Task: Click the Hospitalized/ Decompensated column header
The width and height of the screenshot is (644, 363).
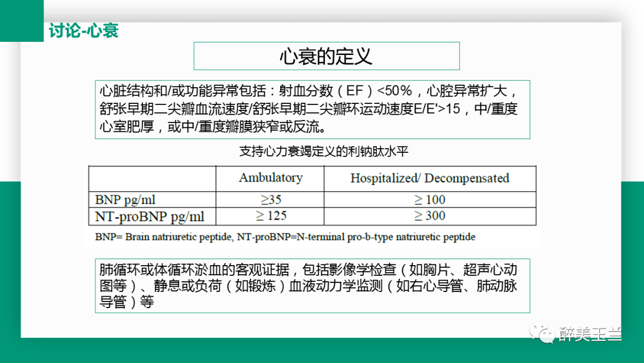Action: (x=430, y=178)
